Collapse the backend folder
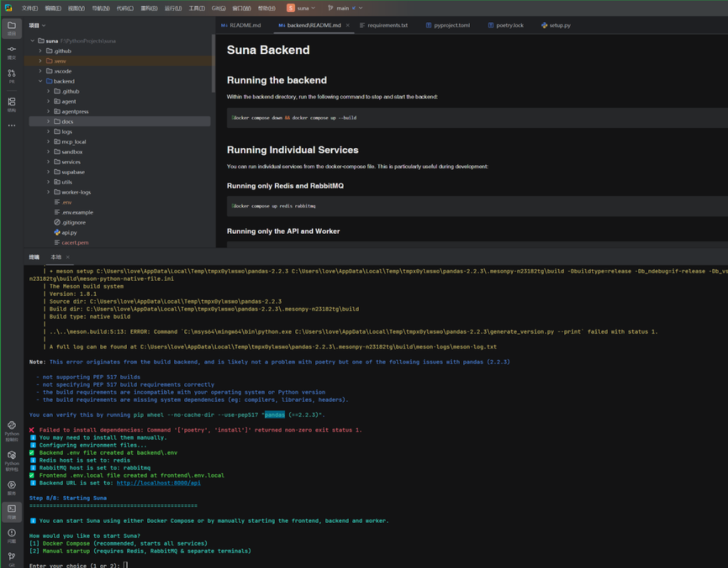Screen dimensions: 728x568 [x=40, y=81]
